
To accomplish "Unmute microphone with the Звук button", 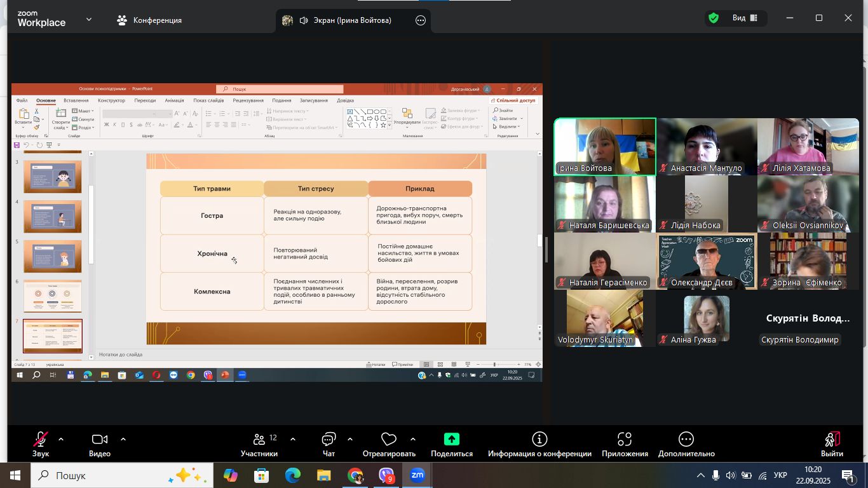I will tap(41, 444).
